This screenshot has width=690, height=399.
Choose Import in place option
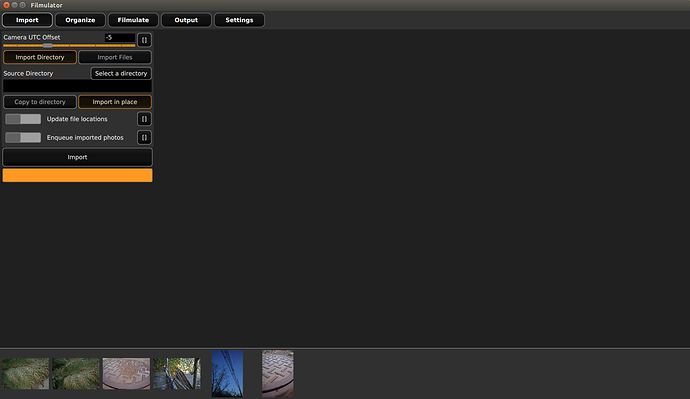[x=115, y=102]
